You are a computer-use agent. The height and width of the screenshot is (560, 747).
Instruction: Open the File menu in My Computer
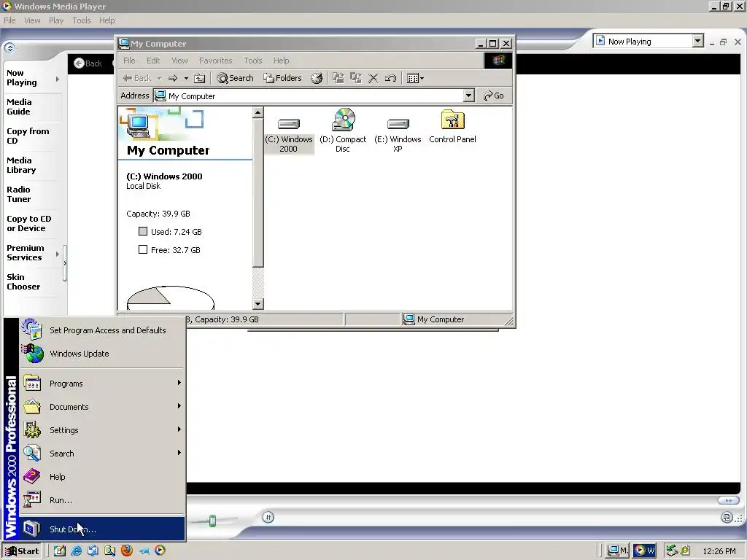point(129,61)
